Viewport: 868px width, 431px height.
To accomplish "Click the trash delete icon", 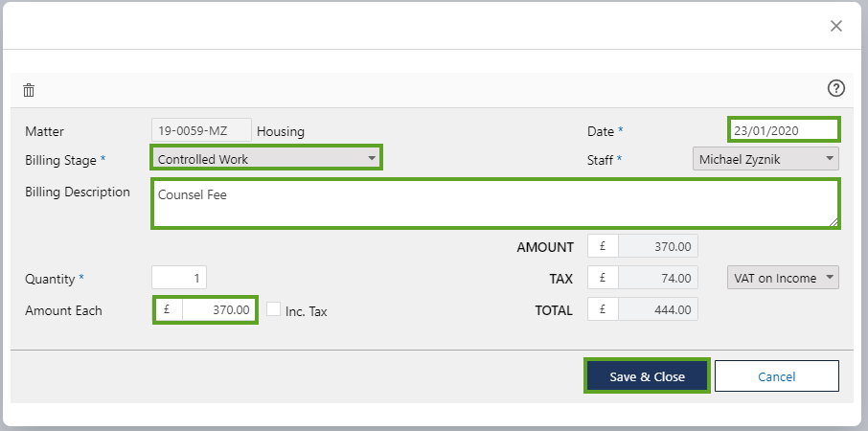I will click(29, 90).
